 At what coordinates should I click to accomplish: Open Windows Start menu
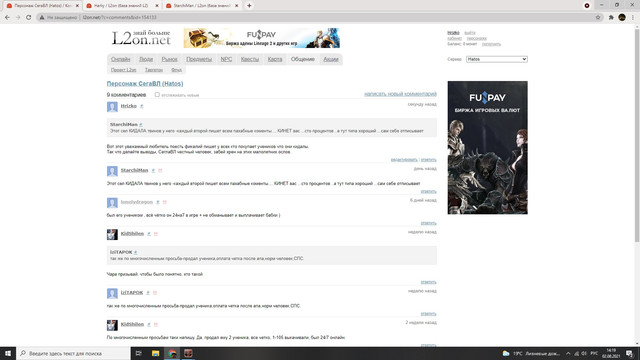click(x=8, y=353)
